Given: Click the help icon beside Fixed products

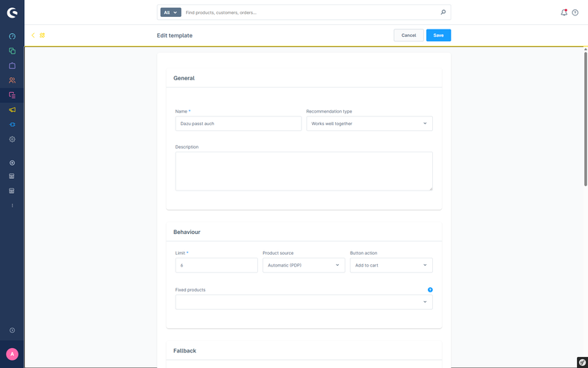Looking at the screenshot, I should tap(430, 290).
